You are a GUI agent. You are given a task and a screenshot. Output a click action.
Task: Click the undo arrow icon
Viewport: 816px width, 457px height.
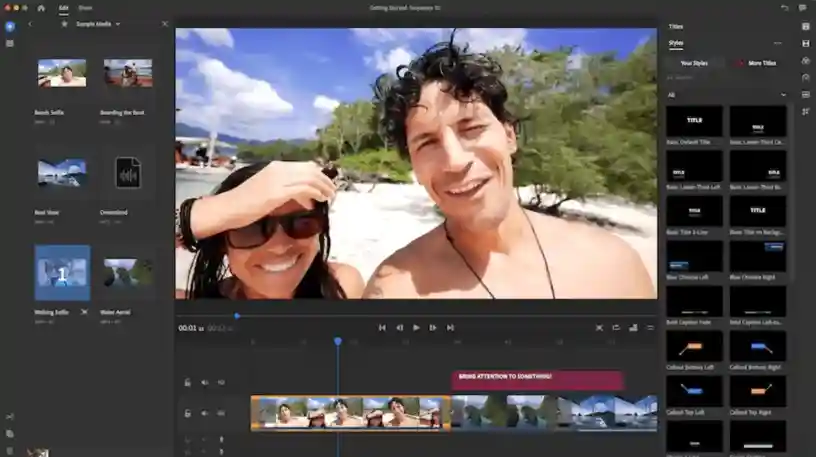(x=784, y=8)
